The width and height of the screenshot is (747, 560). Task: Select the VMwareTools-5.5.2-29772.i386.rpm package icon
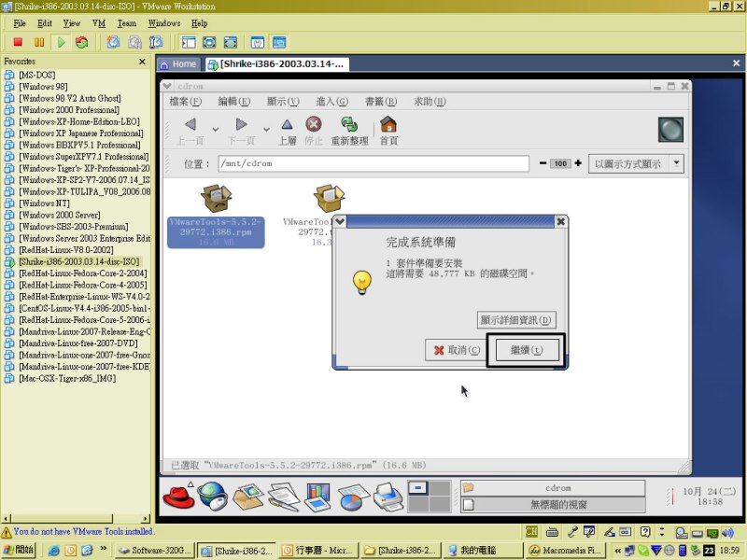click(216, 198)
